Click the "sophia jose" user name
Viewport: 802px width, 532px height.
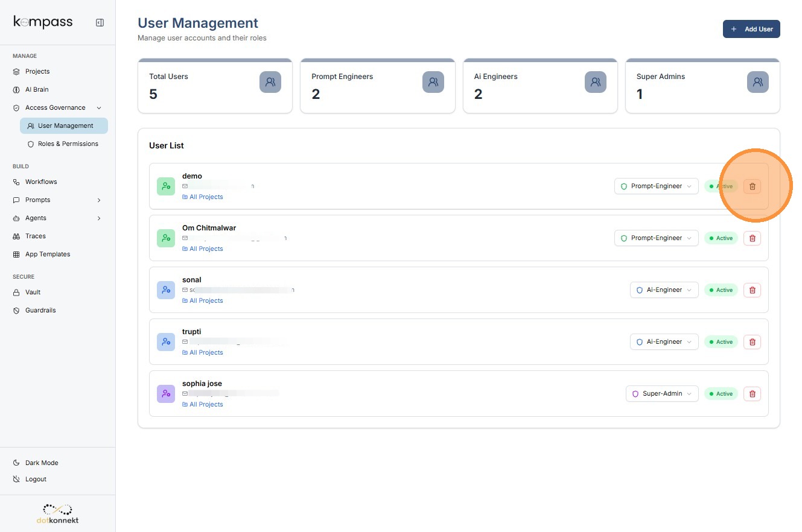202,384
